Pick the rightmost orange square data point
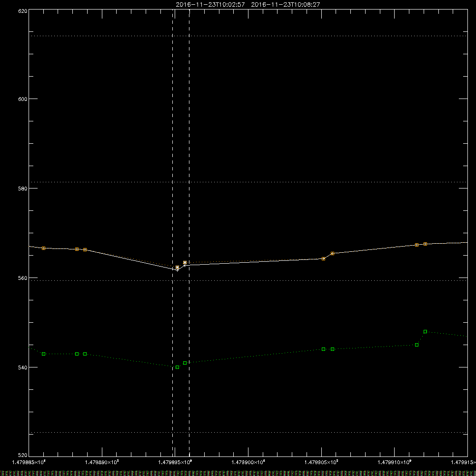Image resolution: width=476 pixels, height=476 pixels. [x=425, y=244]
